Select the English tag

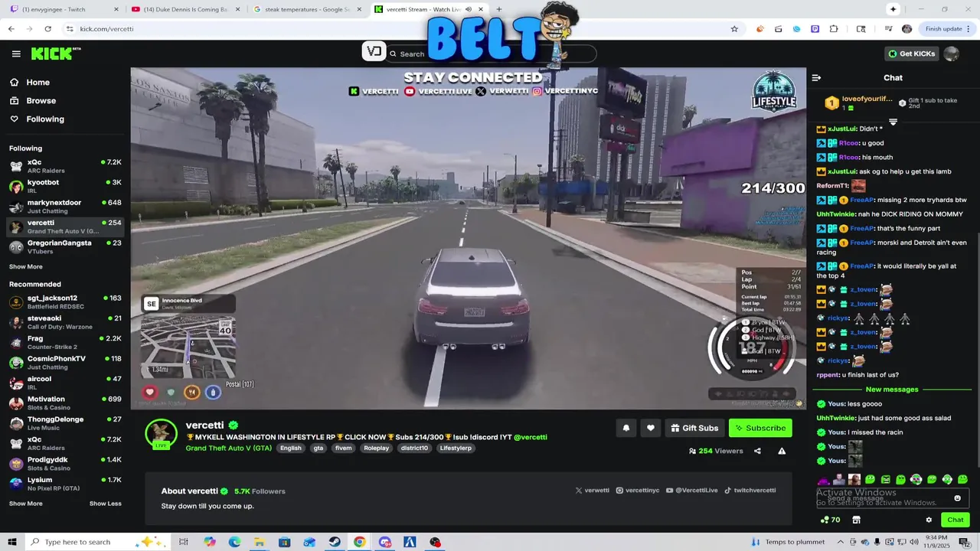(x=290, y=448)
